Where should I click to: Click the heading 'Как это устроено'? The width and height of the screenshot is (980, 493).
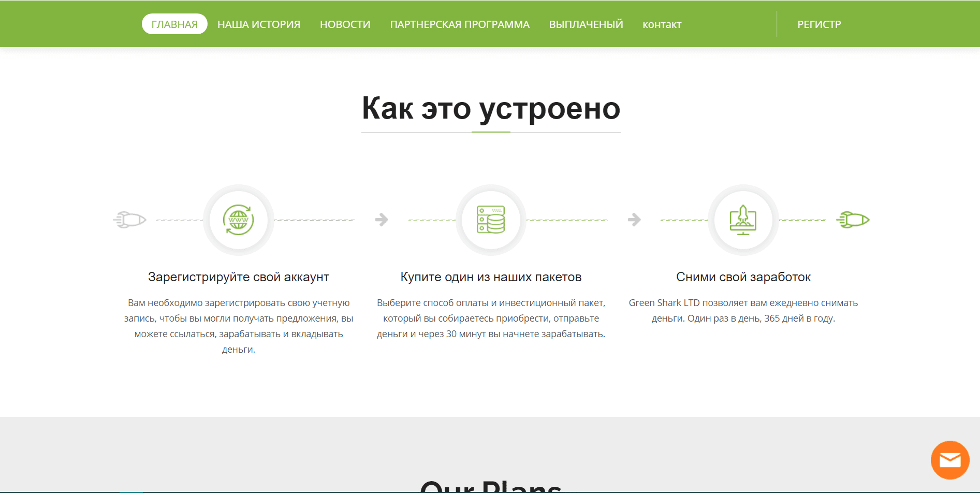point(491,109)
